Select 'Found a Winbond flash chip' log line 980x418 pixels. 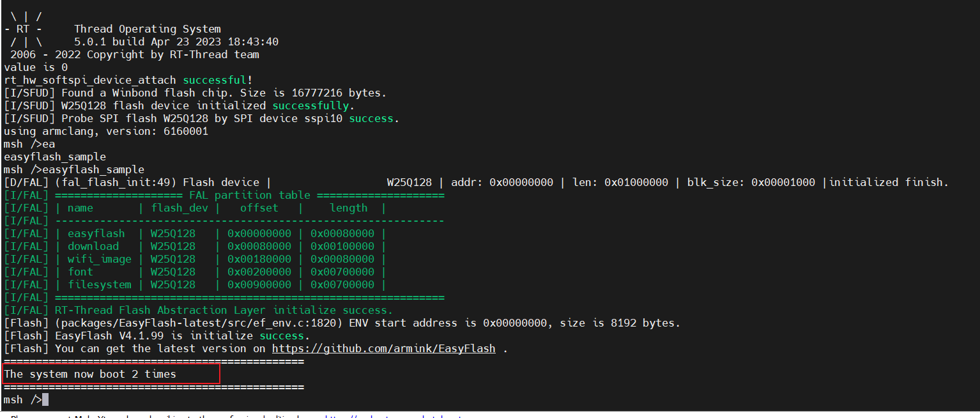(195, 93)
